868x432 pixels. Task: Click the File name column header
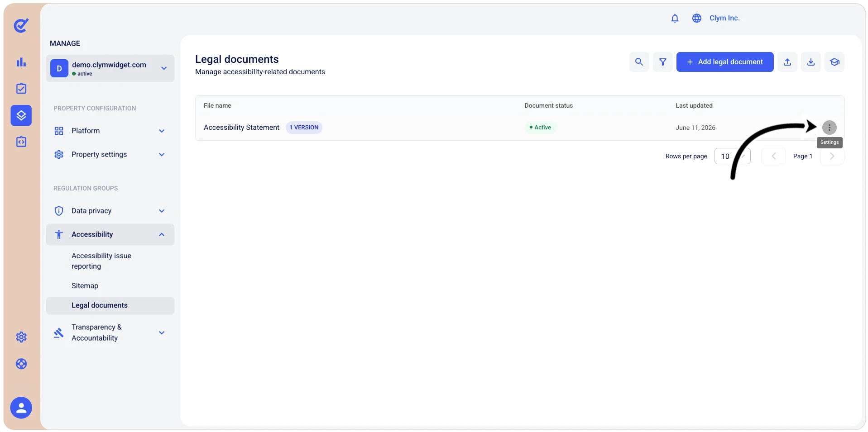pos(217,105)
